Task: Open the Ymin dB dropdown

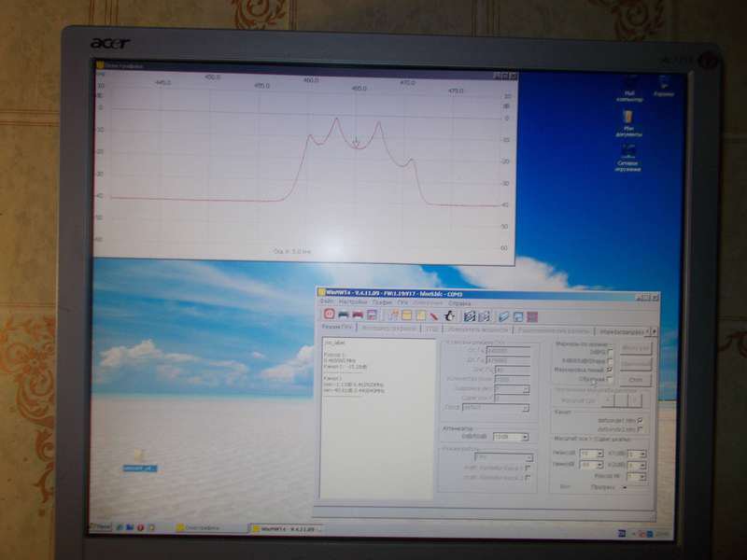Action: pyautogui.click(x=591, y=464)
